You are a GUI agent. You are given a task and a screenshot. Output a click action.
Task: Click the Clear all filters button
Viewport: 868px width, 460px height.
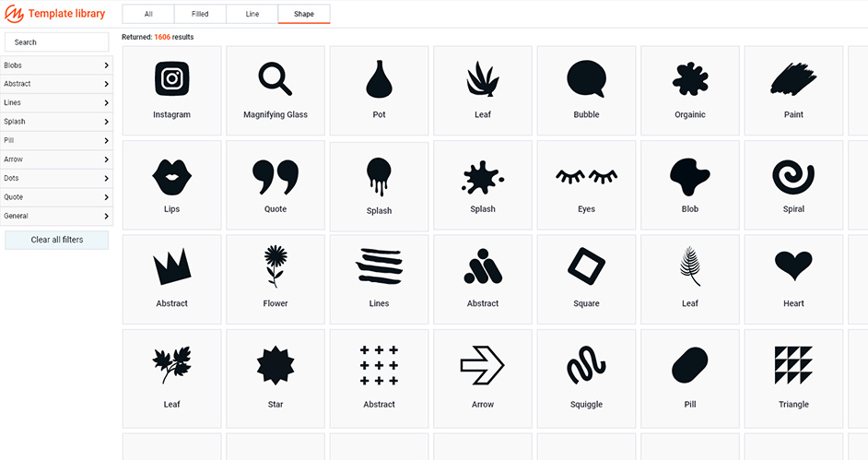click(x=56, y=240)
